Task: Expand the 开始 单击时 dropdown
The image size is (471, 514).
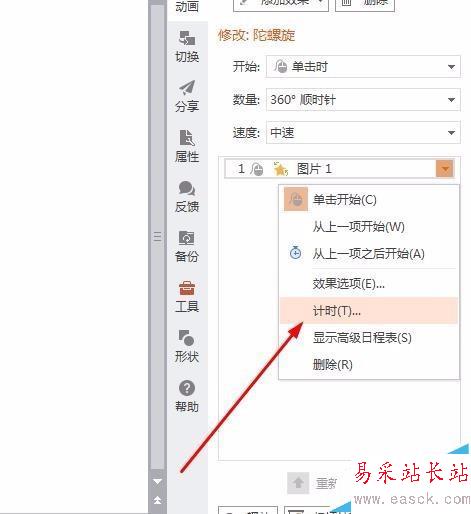Action: tap(363, 67)
